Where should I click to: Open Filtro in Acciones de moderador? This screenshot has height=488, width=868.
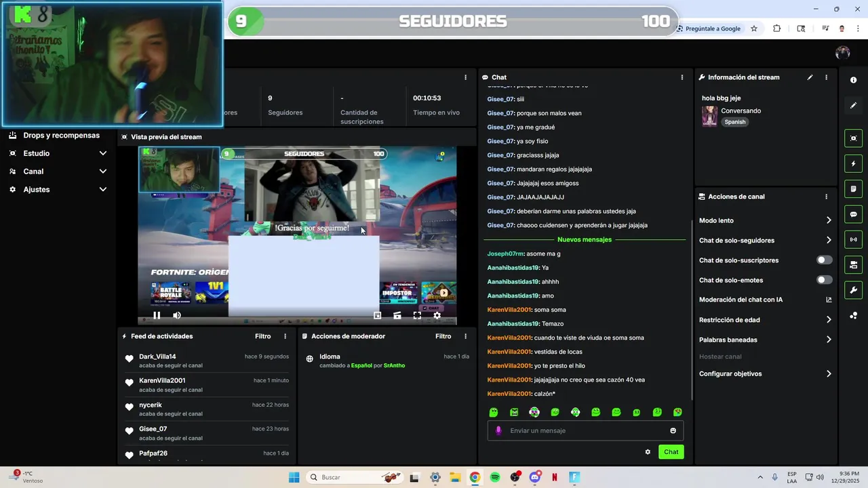[x=443, y=336]
